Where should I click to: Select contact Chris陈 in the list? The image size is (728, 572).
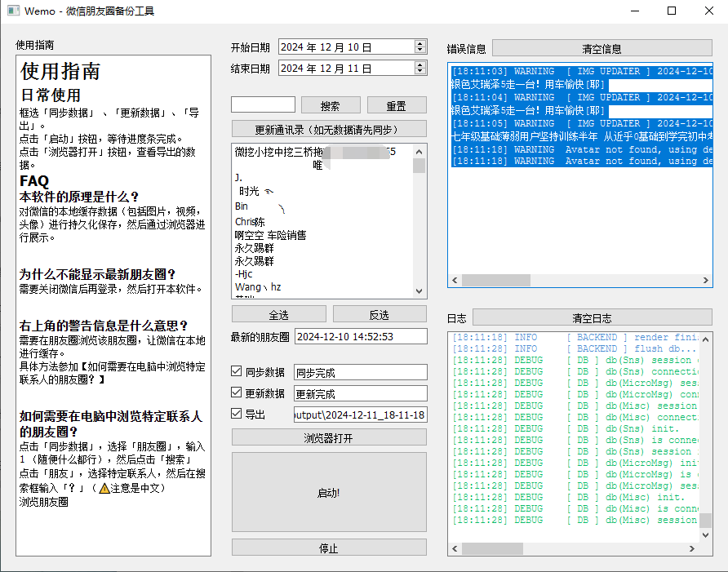coord(250,222)
